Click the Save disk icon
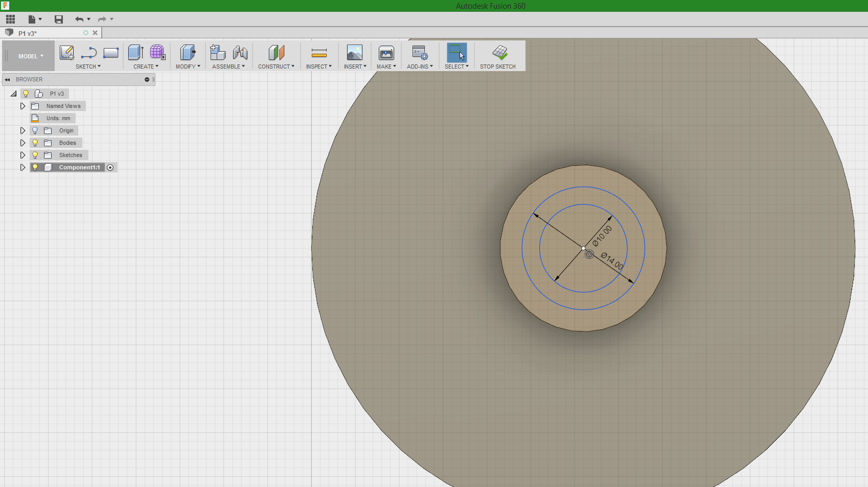868x487 pixels. (x=59, y=19)
